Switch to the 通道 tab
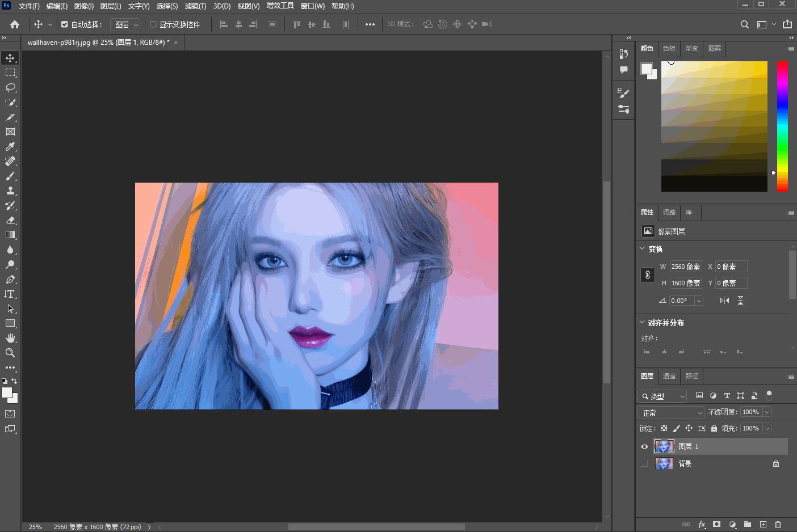Viewport: 797px width, 532px height. pyautogui.click(x=669, y=376)
